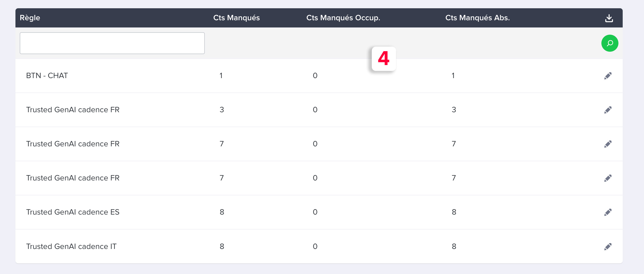
Task: Download the table with the export icon
Action: coord(609,18)
